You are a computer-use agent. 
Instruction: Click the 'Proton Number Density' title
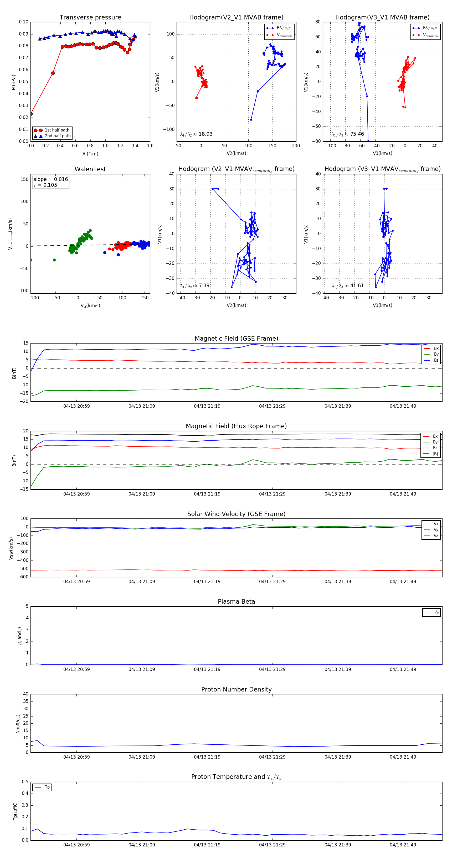tap(236, 689)
